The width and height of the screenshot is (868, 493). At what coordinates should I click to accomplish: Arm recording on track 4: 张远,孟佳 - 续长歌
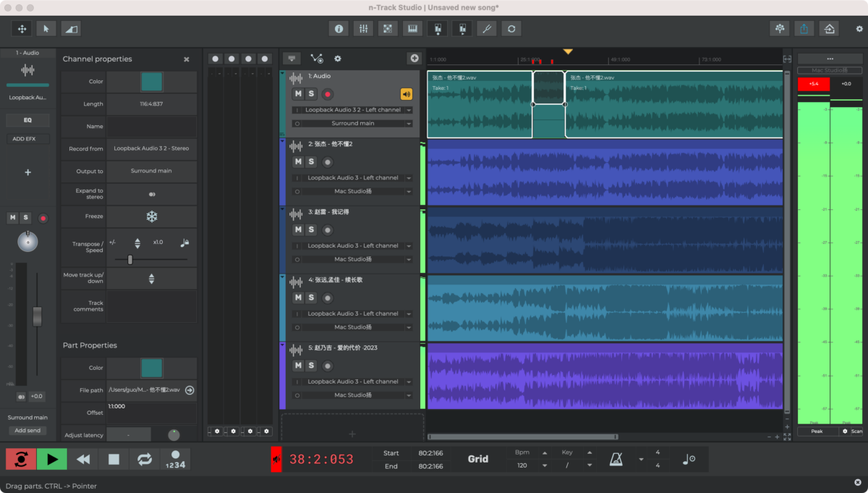click(328, 298)
